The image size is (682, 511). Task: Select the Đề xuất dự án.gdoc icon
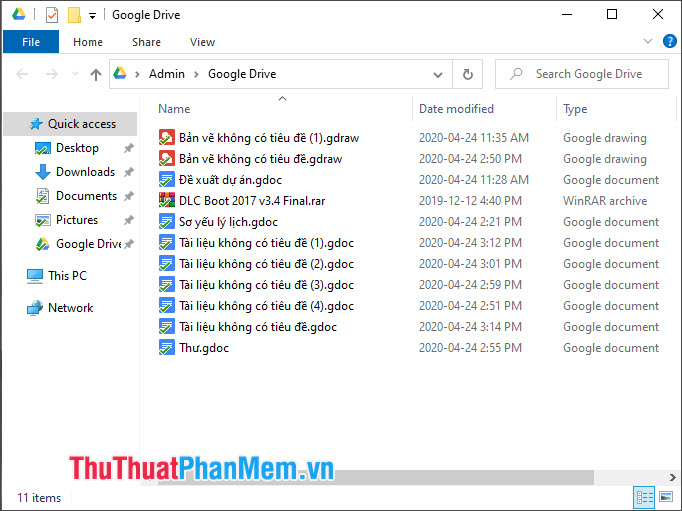pos(167,179)
